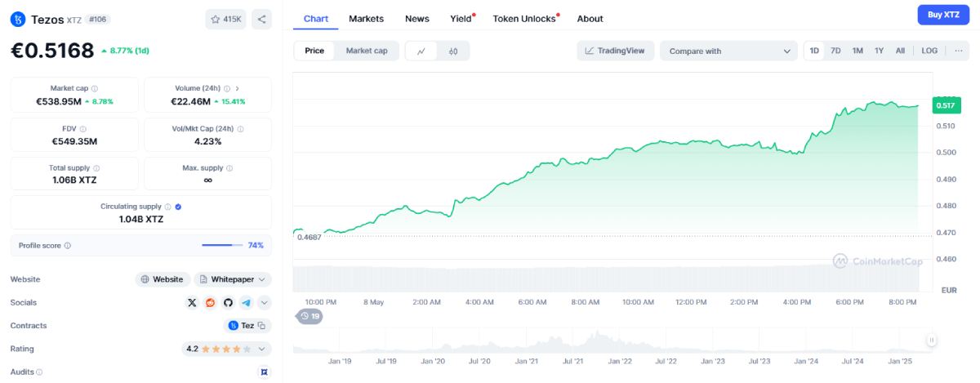Click the share icon next to watchlist
The image size is (980, 383).
click(261, 19)
